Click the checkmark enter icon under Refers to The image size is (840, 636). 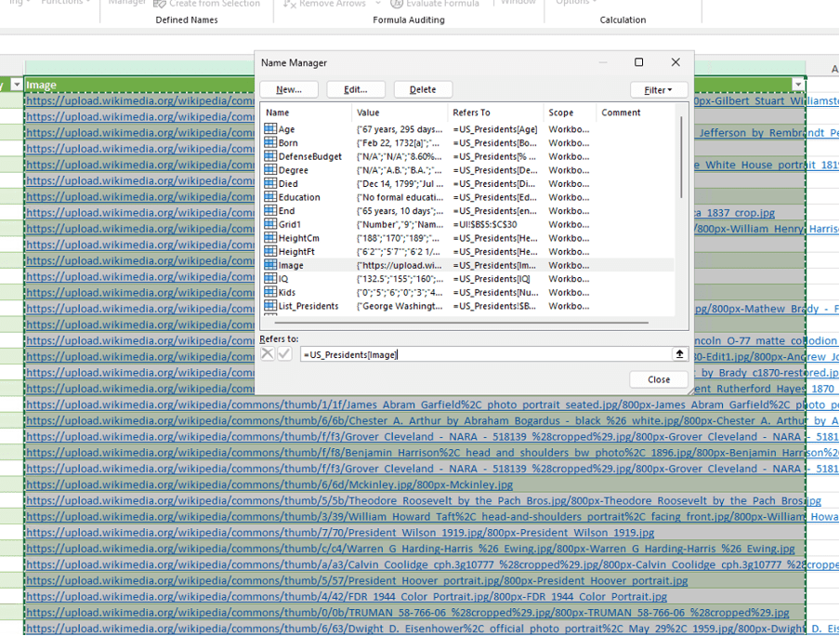tap(284, 354)
